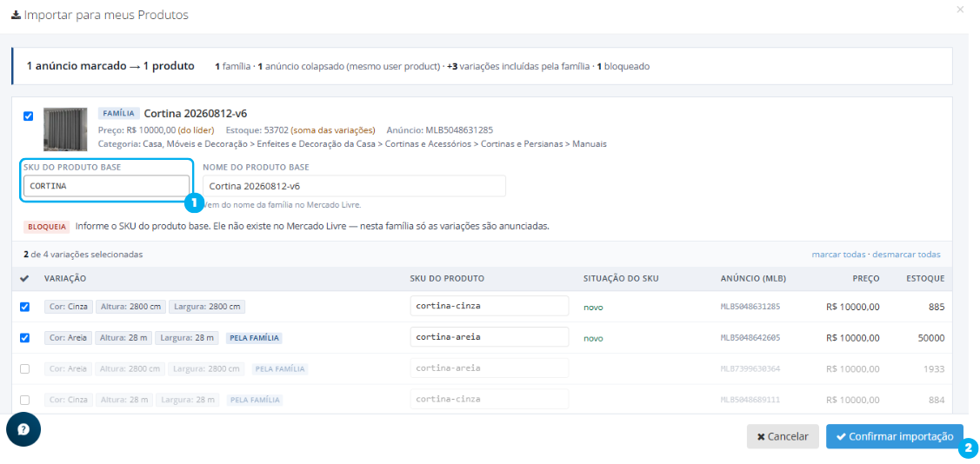Click the download icon beside Importar title
Viewport: 980px width, 464px height.
coord(16,15)
